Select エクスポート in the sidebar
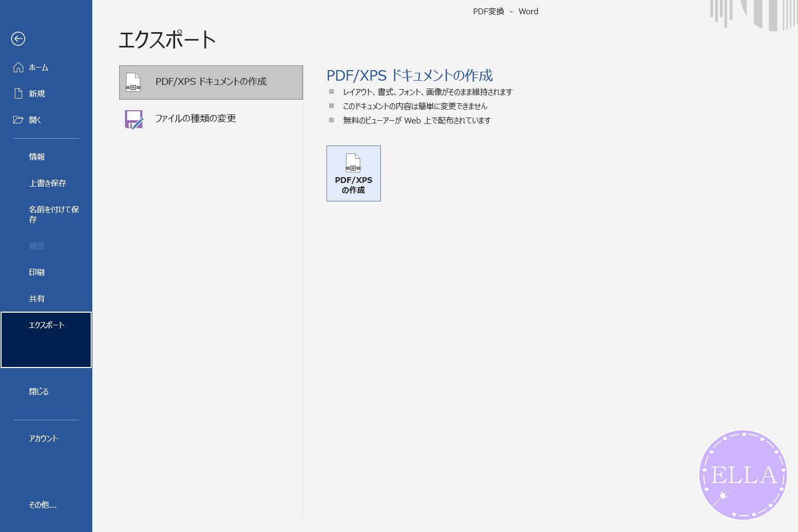The image size is (798, 532). point(46,340)
